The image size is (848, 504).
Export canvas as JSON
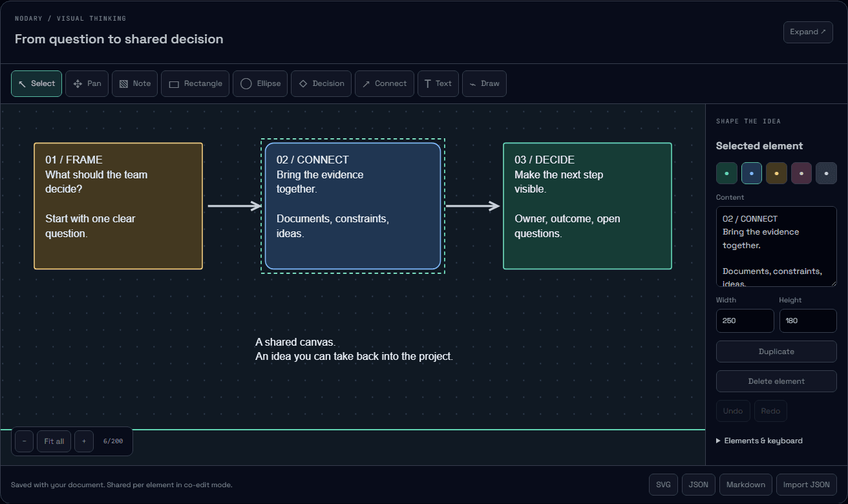[x=698, y=485]
